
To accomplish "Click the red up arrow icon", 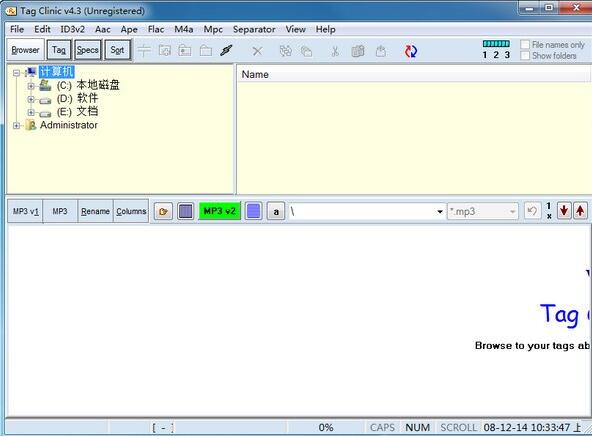I will tap(580, 211).
